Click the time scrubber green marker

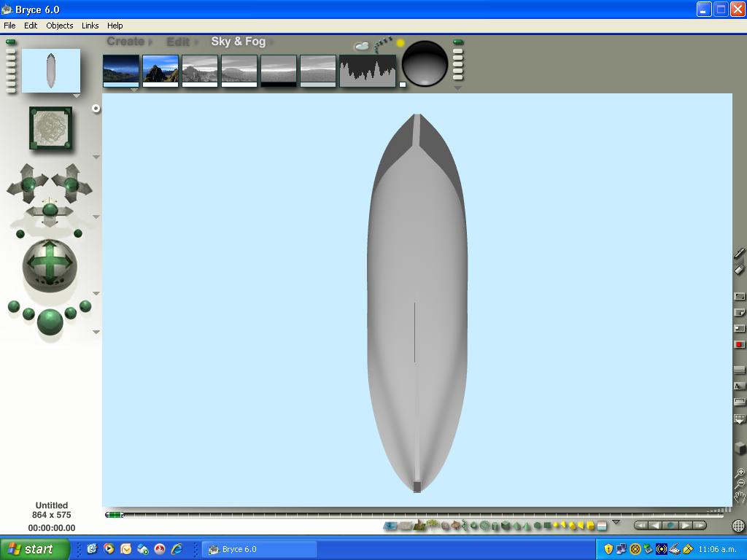pos(115,515)
